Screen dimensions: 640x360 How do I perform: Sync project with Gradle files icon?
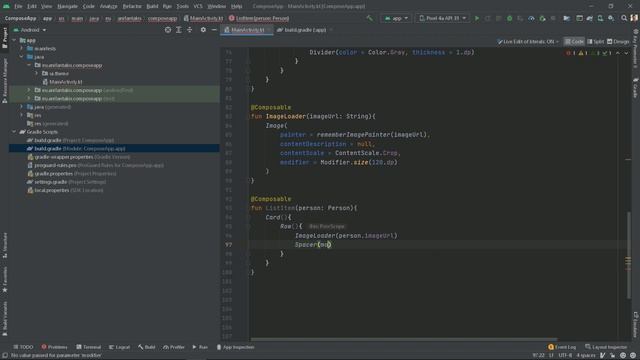tap(589, 18)
